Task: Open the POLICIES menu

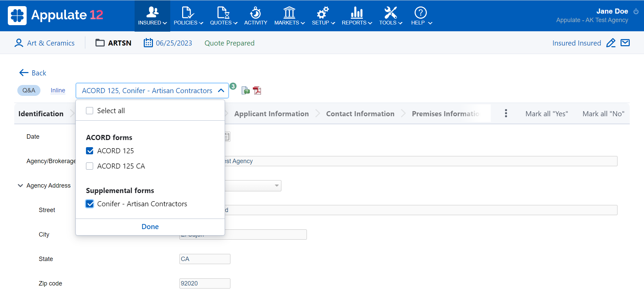Action: click(x=188, y=16)
